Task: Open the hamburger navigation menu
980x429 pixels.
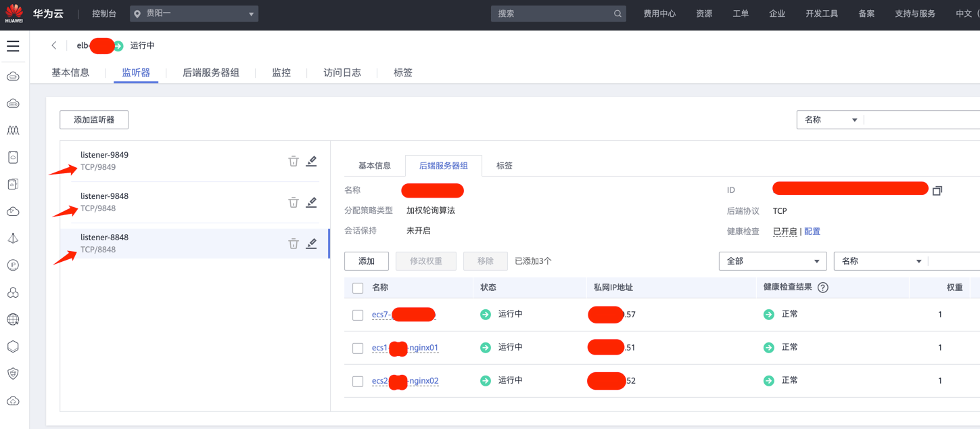Action: (13, 46)
